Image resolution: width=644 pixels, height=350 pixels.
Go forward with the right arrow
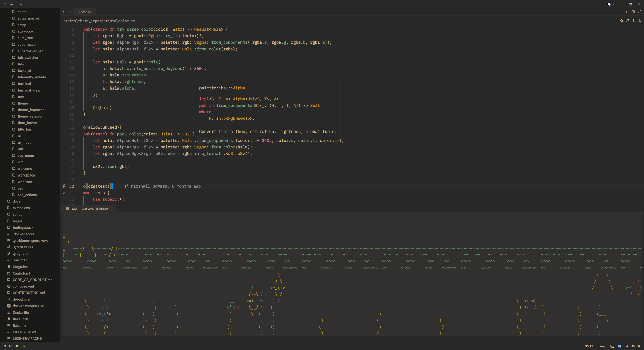(70, 12)
